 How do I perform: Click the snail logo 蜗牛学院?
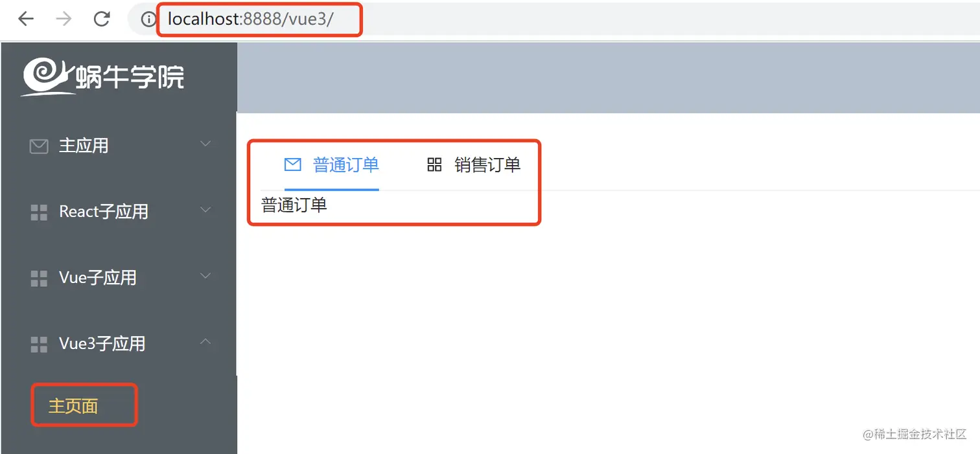[102, 77]
